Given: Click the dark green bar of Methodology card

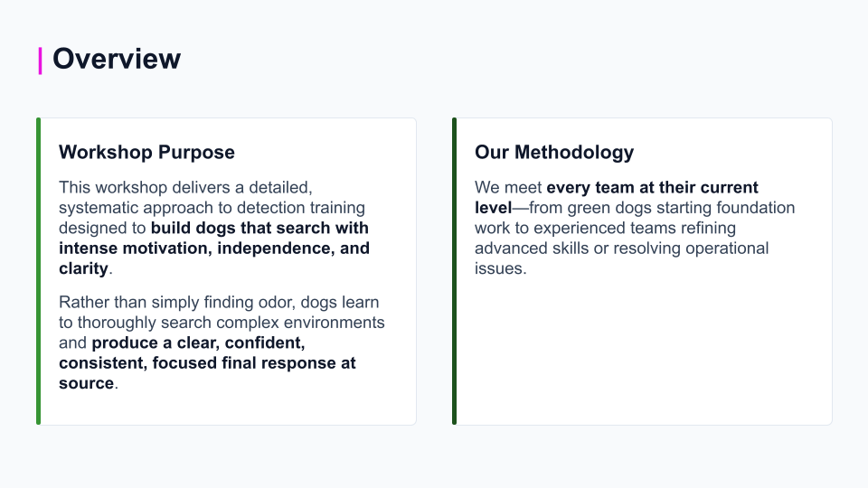Looking at the screenshot, I should pyautogui.click(x=455, y=271).
